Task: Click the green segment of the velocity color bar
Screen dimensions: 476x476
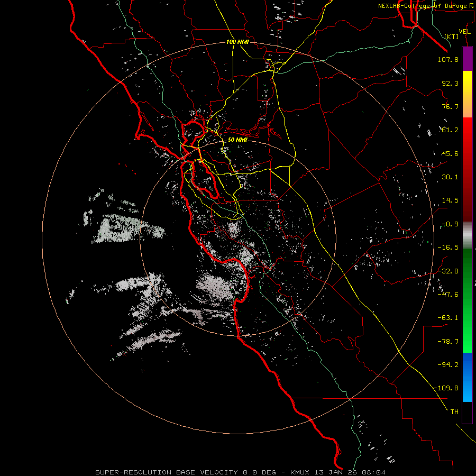Action: (x=467, y=300)
